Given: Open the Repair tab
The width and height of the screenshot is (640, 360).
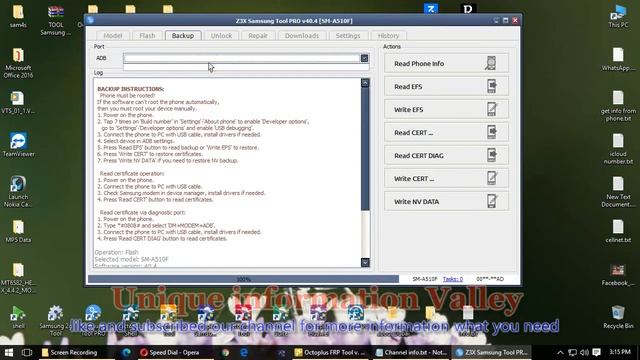Looking at the screenshot, I should [x=258, y=36].
